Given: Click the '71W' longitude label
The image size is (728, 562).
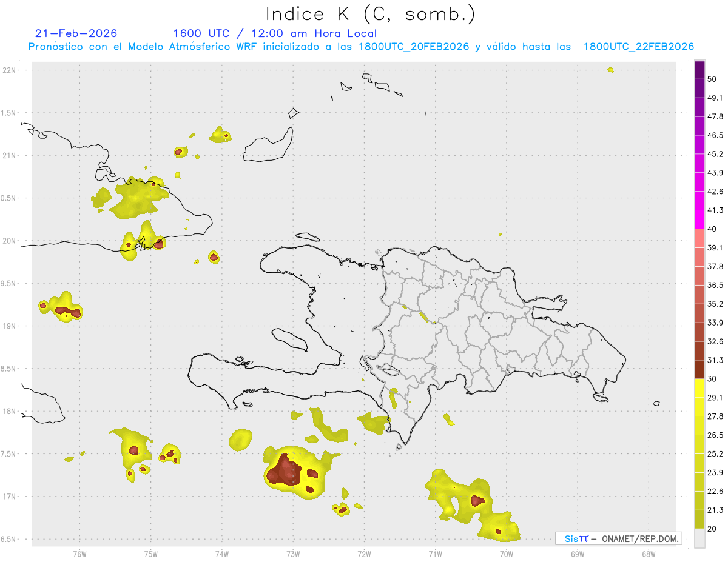Looking at the screenshot, I should click(x=435, y=554).
